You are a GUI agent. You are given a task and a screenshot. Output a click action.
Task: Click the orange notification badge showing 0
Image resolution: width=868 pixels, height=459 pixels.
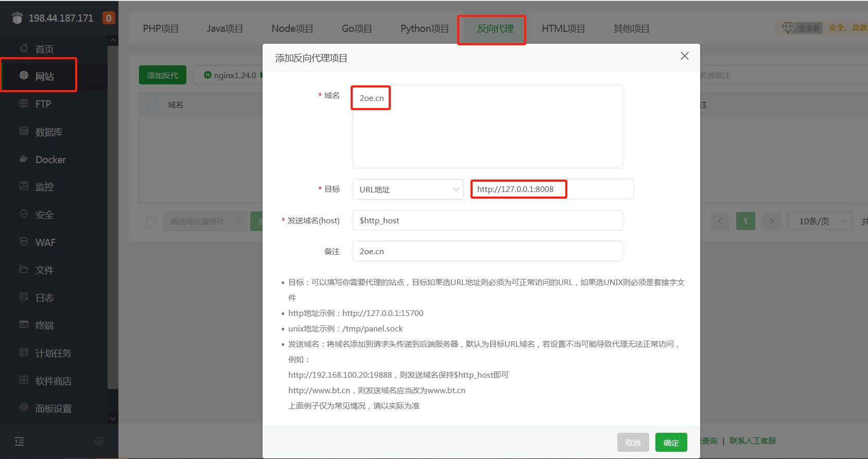[109, 18]
